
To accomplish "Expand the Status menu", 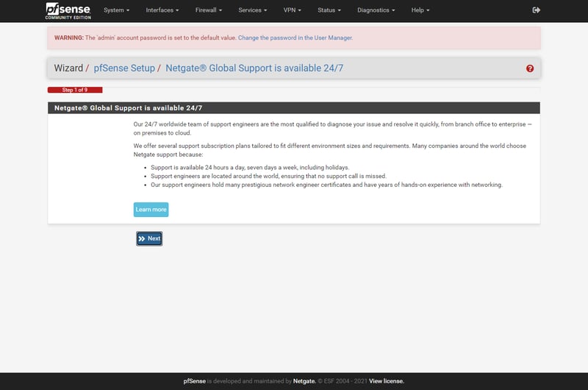I will point(329,10).
